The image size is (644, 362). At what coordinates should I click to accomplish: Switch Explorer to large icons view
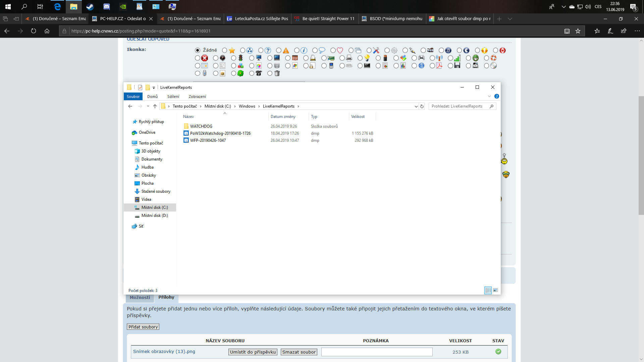tap(495, 290)
